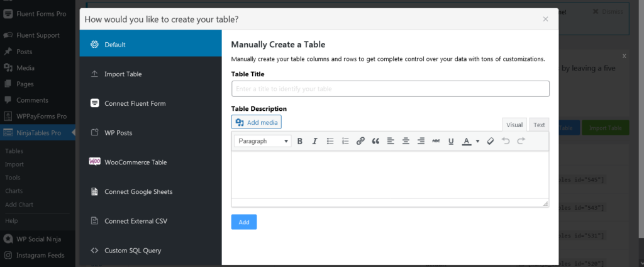644x267 pixels.
Task: Center align description text
Action: pos(406,141)
